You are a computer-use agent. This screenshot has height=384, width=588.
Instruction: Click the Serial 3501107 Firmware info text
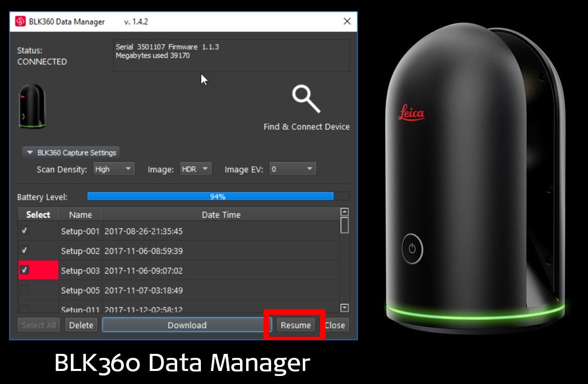(167, 47)
